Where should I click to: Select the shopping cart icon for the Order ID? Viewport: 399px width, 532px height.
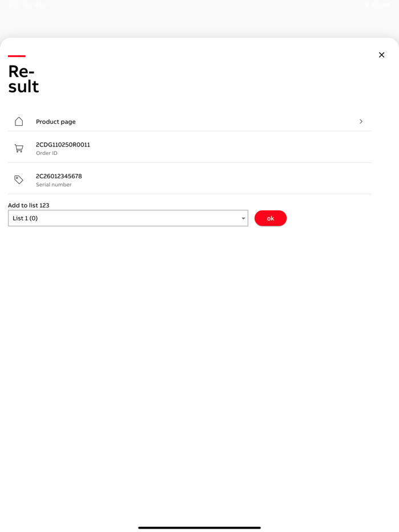[x=19, y=148]
